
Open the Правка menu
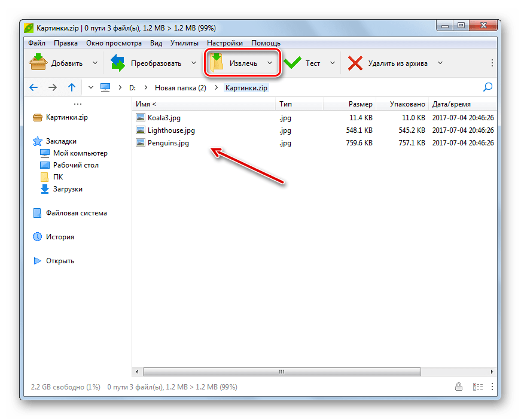click(x=66, y=43)
